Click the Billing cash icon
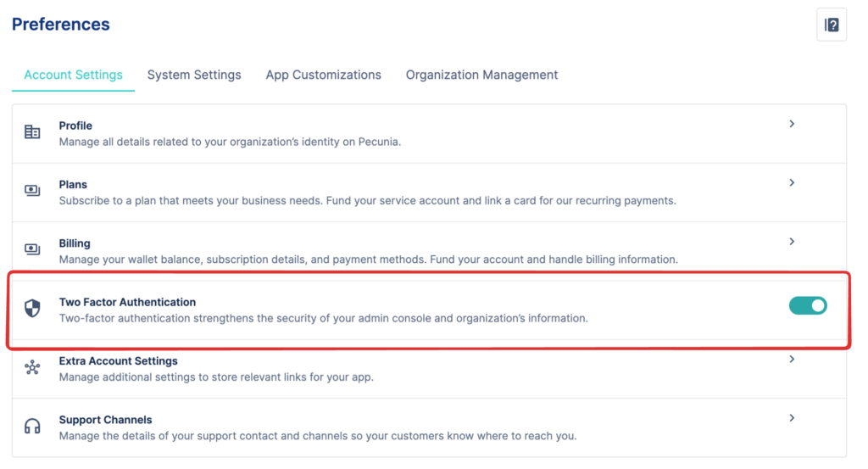This screenshot has height=469, width=868. pos(32,249)
